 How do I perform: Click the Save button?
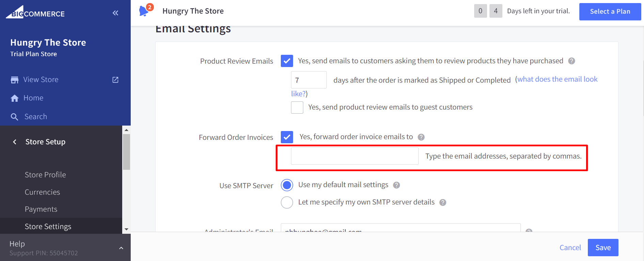click(603, 248)
